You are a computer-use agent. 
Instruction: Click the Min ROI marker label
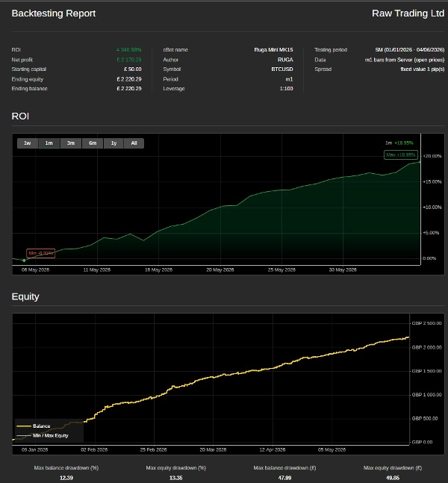40,253
